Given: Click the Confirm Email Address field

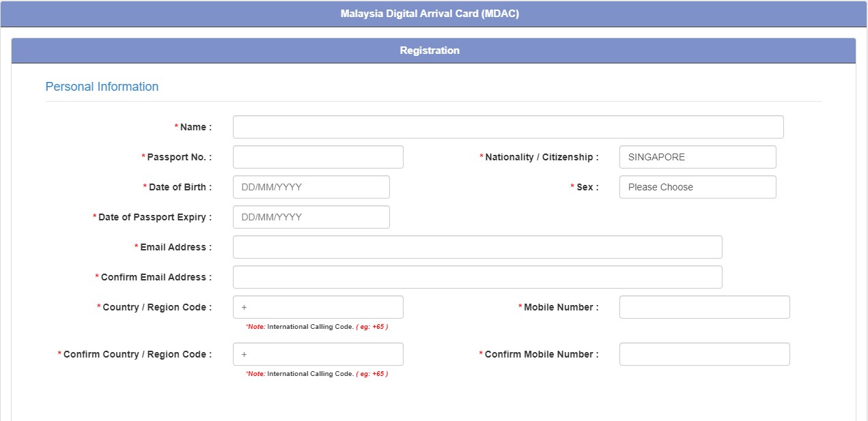Looking at the screenshot, I should 477,277.
